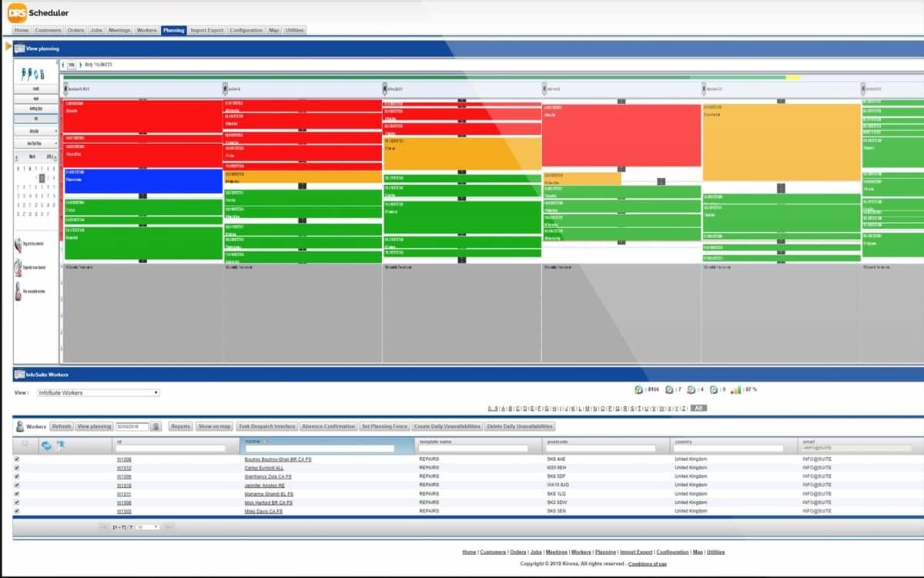The width and height of the screenshot is (924, 578).
Task: Toggle the select-all checkbox in the grid header
Action: 25,443
